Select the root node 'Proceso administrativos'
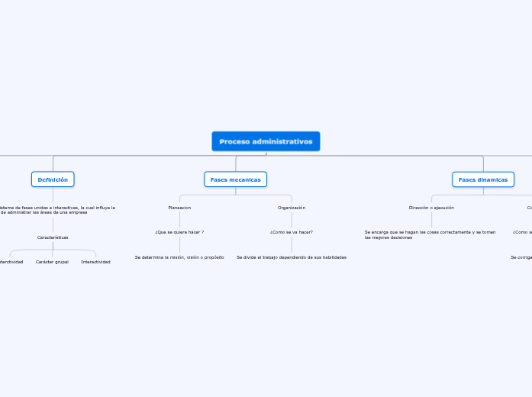Image resolution: width=532 pixels, height=397 pixels. pos(266,141)
